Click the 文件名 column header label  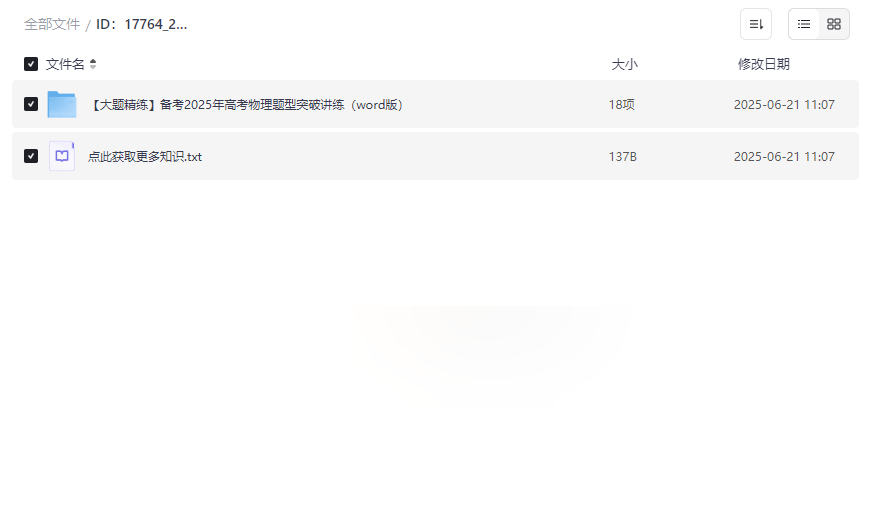(65, 64)
